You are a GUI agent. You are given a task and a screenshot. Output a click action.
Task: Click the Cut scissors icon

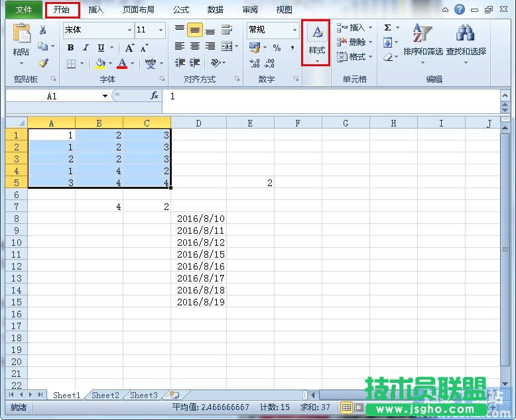[x=43, y=30]
